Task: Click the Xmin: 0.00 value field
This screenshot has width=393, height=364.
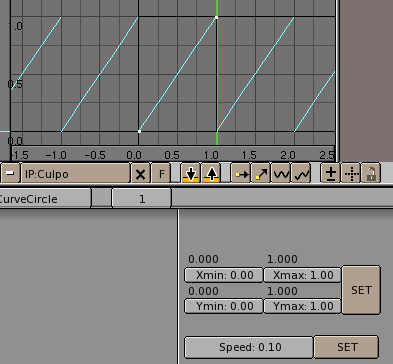Action: pyautogui.click(x=224, y=275)
